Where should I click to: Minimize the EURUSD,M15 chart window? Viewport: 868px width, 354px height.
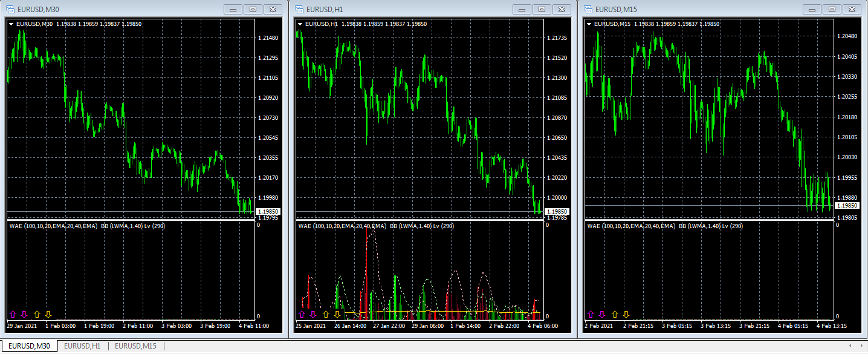tap(812, 9)
